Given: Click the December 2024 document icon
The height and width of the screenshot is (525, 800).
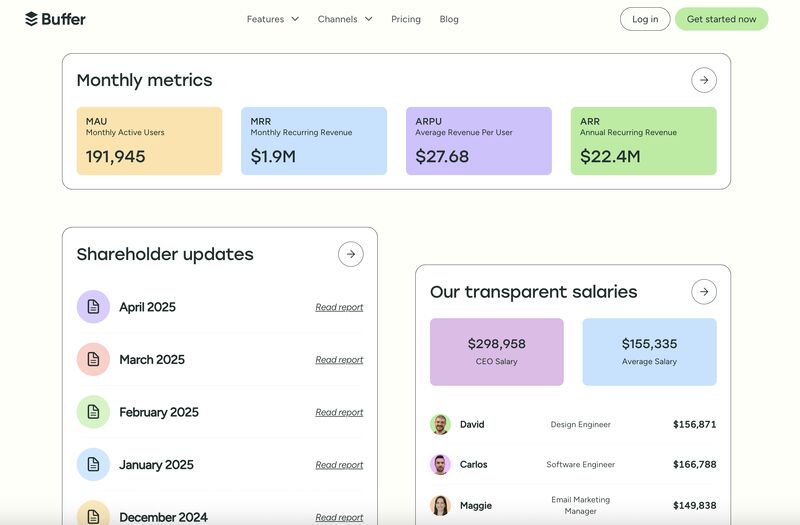Looking at the screenshot, I should click(93, 513).
